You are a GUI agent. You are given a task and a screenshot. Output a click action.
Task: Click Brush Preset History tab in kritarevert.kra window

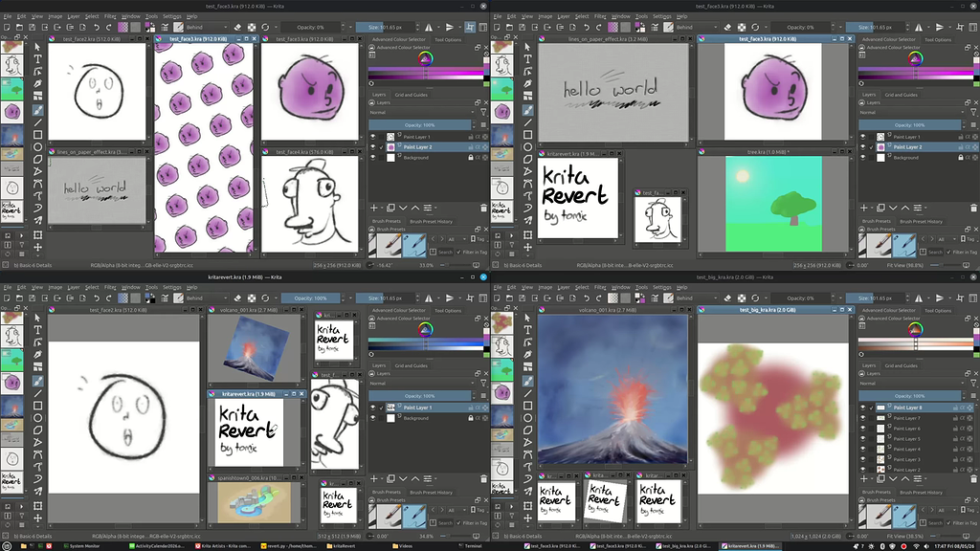431,493
